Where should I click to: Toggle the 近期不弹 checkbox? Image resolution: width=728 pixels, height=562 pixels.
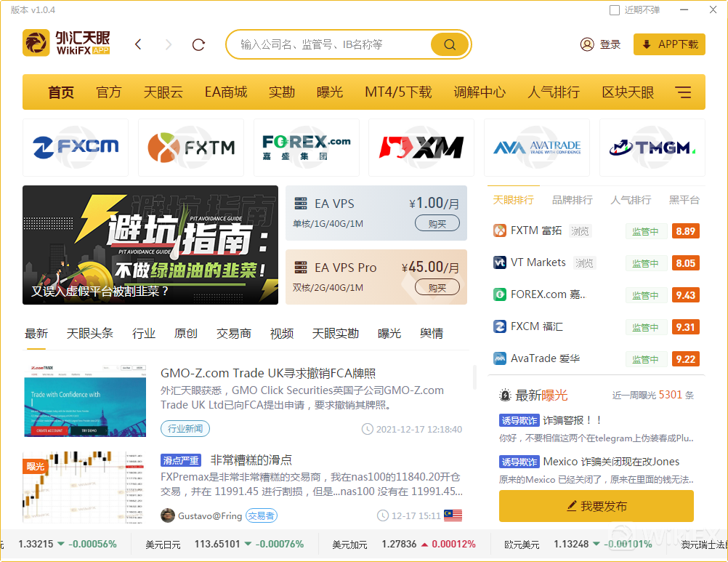pyautogui.click(x=615, y=10)
